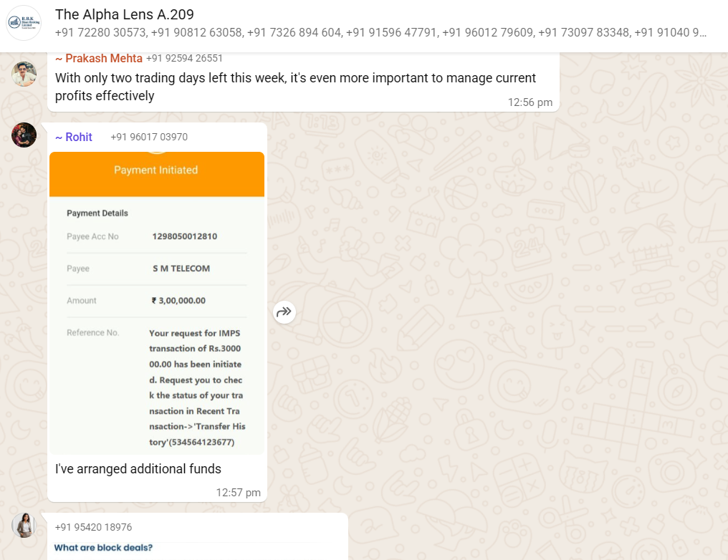Open the 'What are block deals?' image

pos(104,549)
